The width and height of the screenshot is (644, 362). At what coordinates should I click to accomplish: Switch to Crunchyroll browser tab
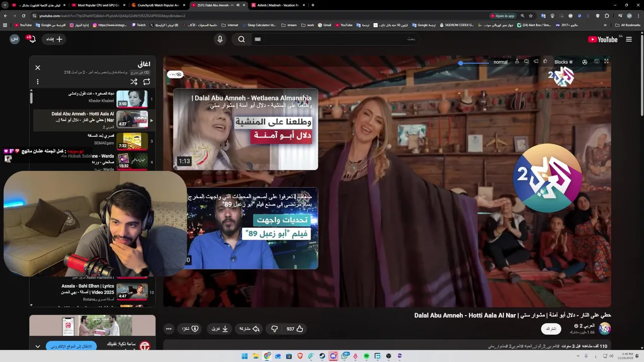coord(158,5)
